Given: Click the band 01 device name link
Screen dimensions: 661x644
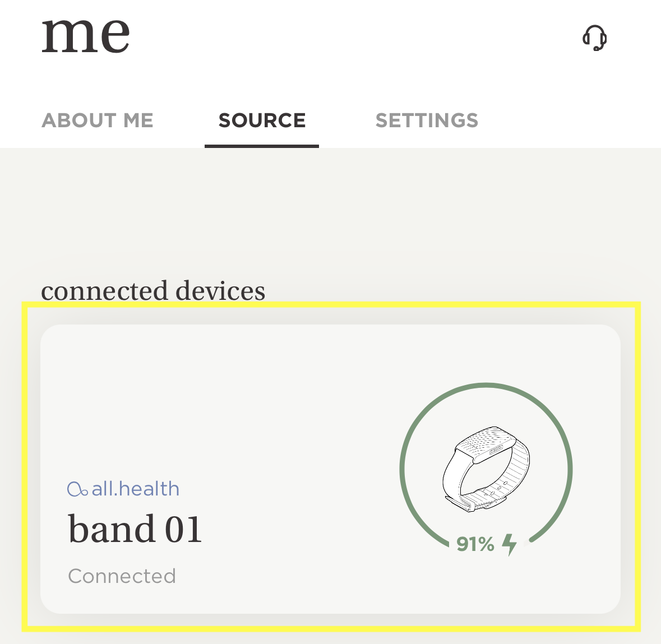Looking at the screenshot, I should click(135, 527).
